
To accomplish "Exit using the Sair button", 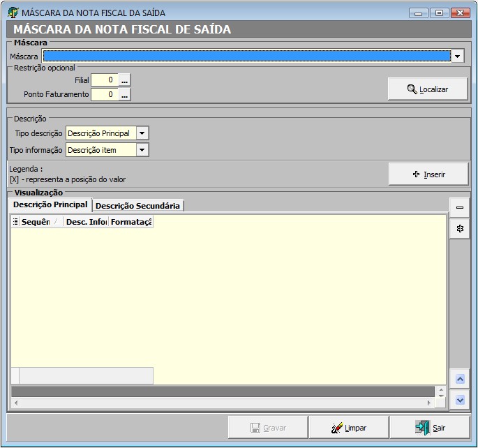I will point(429,428).
